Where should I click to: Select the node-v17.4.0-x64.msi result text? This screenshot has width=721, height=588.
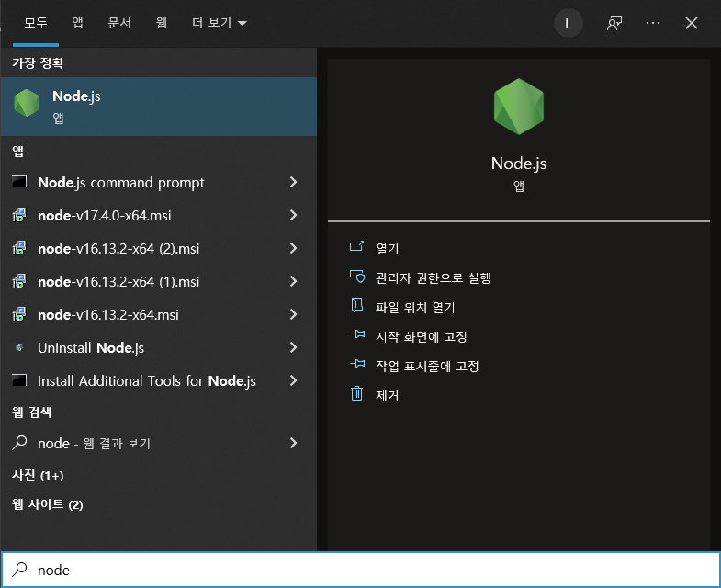click(105, 215)
